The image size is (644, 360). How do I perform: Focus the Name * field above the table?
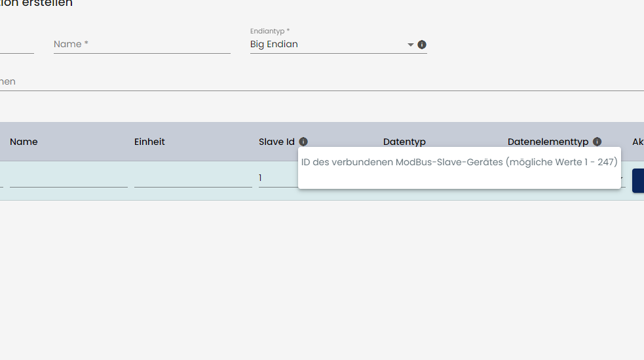tap(142, 45)
